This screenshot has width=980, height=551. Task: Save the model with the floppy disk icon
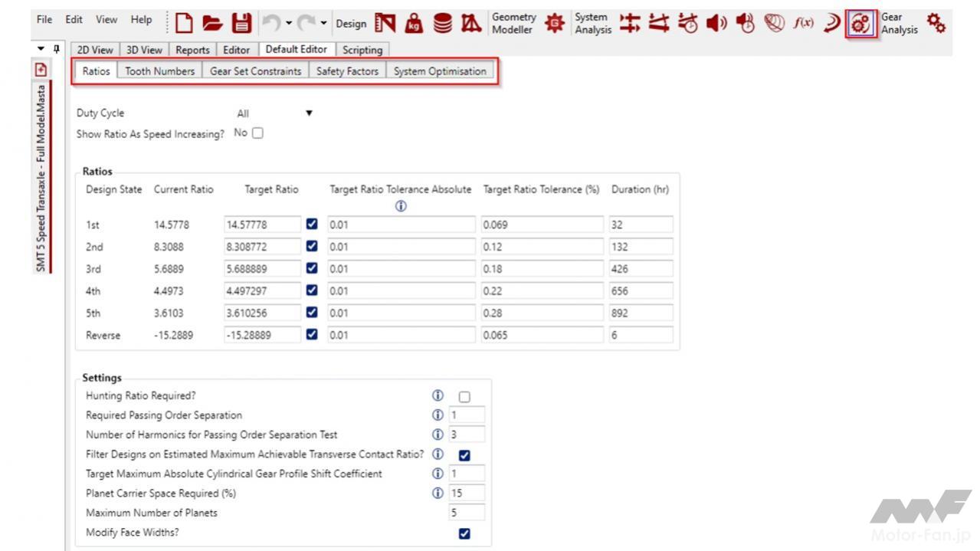[x=241, y=23]
